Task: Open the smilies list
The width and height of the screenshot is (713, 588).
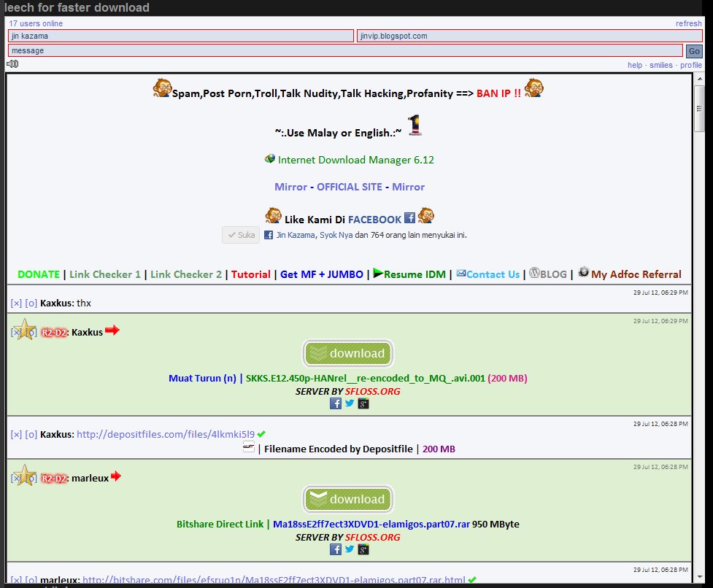Action: click(660, 65)
